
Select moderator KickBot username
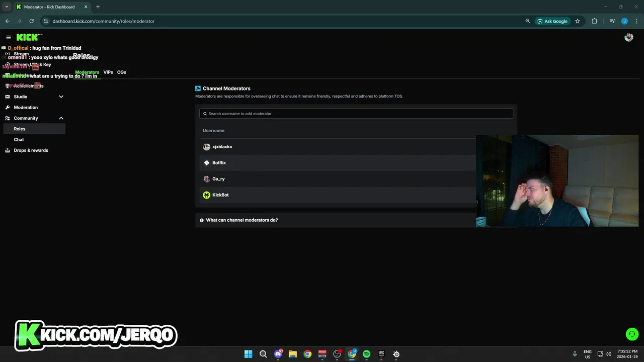click(220, 195)
